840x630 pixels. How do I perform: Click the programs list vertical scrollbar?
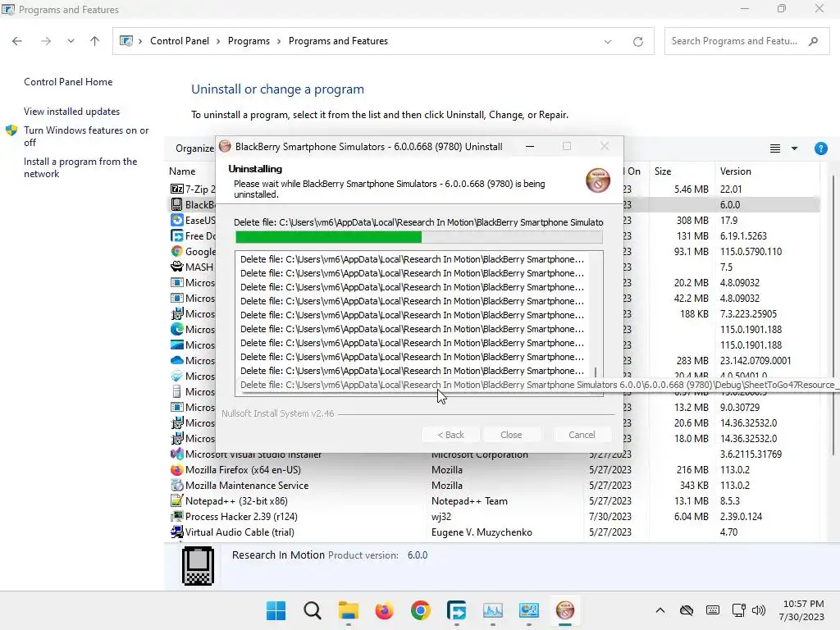coord(833,316)
